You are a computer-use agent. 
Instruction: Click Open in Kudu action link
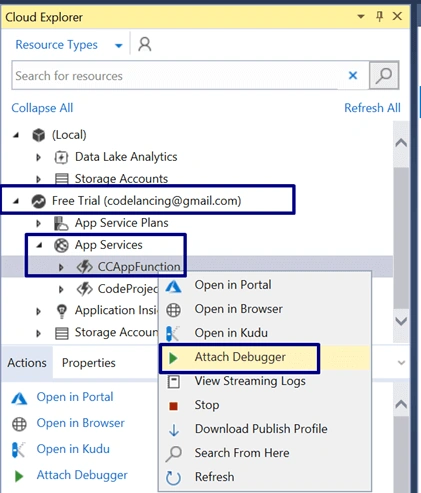tap(73, 449)
